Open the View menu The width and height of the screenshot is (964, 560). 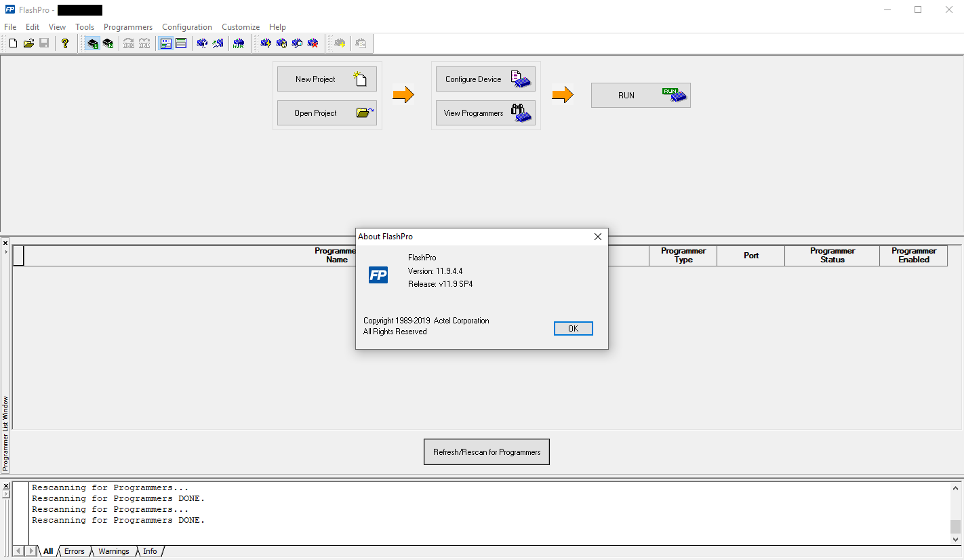tap(58, 27)
